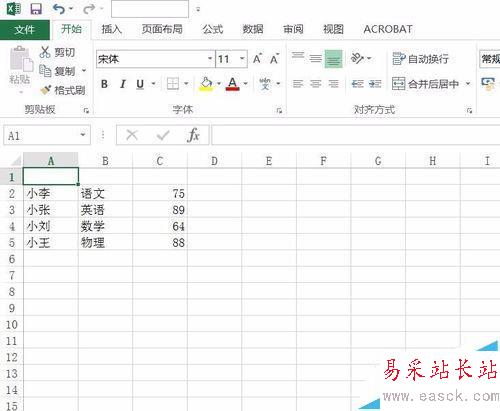The image size is (500, 411).
Task: Toggle middle vertical alignment
Action: click(315, 59)
